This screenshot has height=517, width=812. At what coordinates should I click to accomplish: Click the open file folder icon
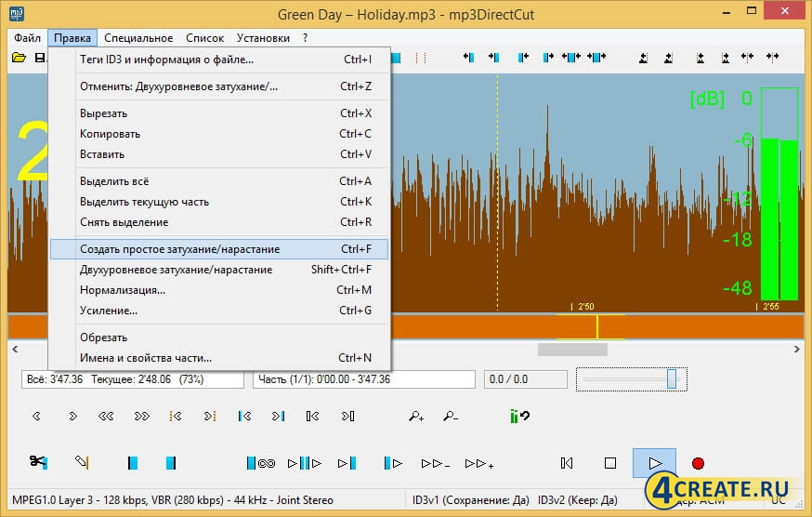coord(20,58)
